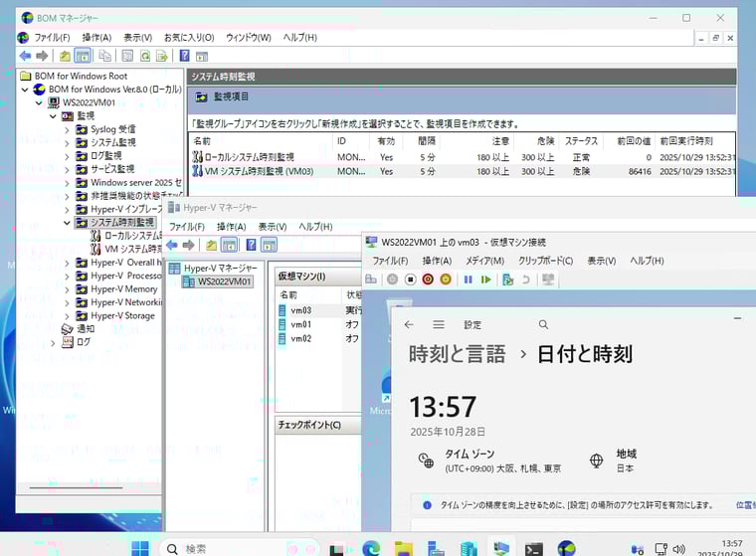Click 名前 column header in monitor list
The width and height of the screenshot is (756, 556).
pos(261,141)
